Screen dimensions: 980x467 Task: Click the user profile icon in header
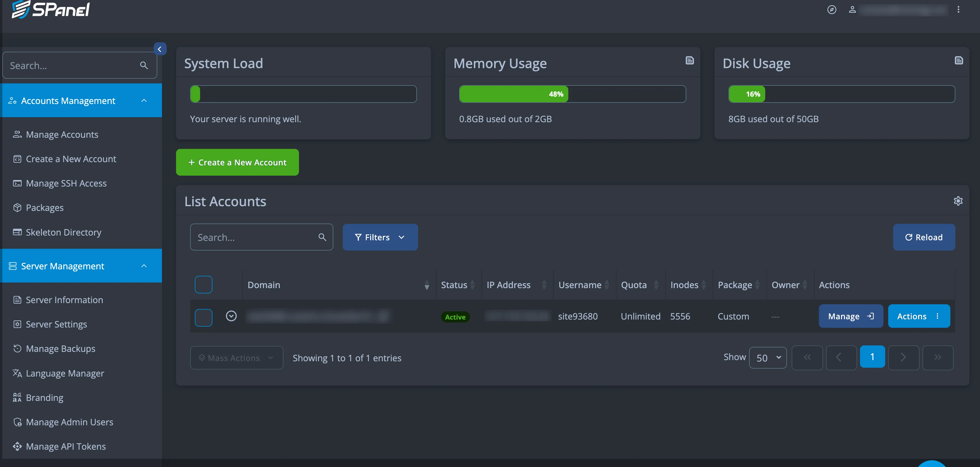point(852,9)
